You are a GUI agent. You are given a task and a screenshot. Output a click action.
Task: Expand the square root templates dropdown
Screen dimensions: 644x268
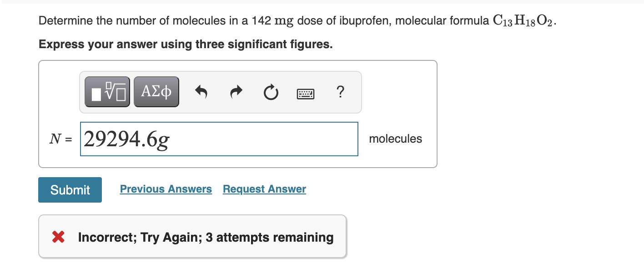pyautogui.click(x=107, y=91)
